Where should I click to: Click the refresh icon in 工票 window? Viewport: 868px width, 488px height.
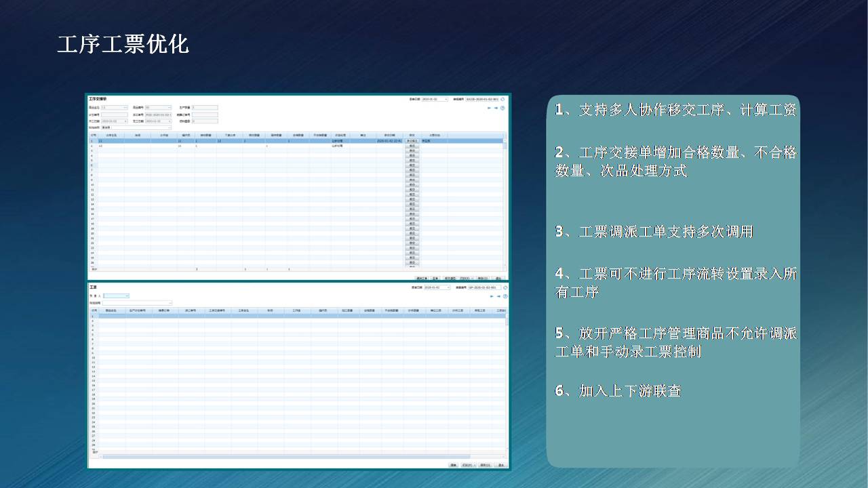[x=505, y=287]
